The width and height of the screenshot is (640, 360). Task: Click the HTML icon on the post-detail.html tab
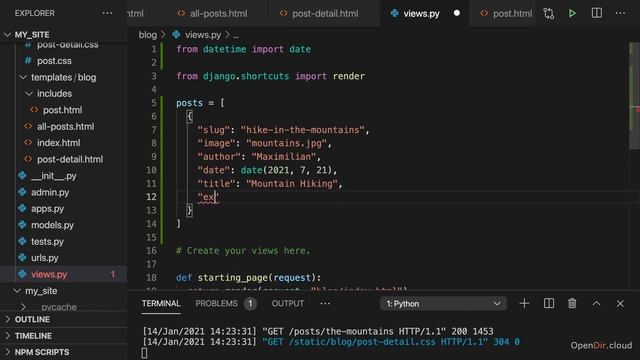click(283, 13)
